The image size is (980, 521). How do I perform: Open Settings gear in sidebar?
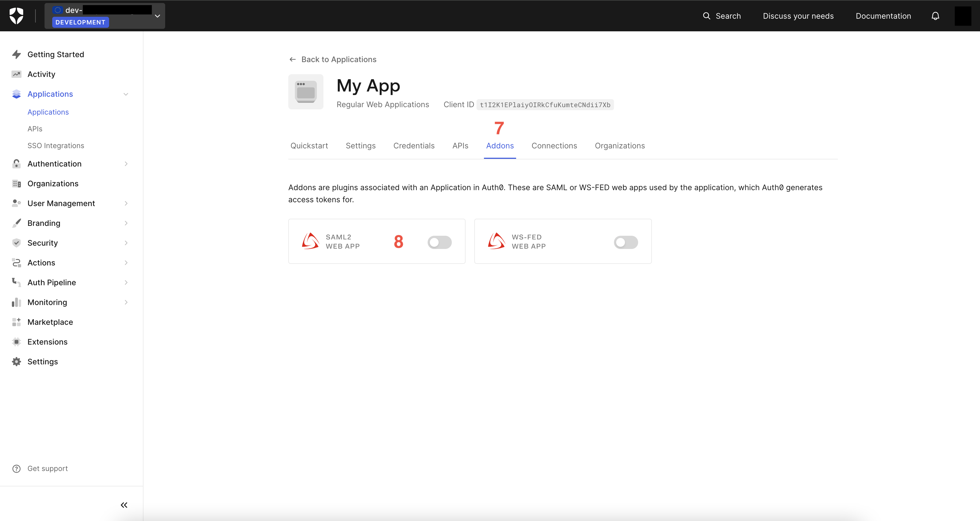point(16,362)
